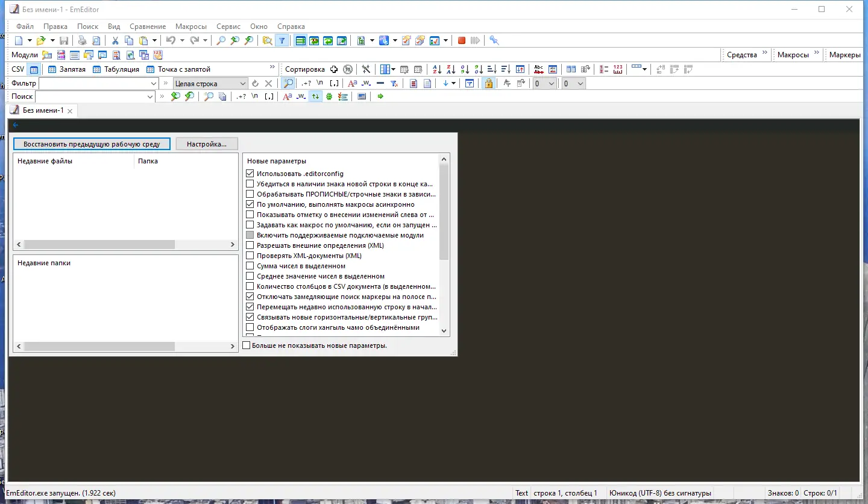The image size is (868, 504).
Task: Expand the Фильтр combo box dropdown
Action: pyautogui.click(x=153, y=83)
